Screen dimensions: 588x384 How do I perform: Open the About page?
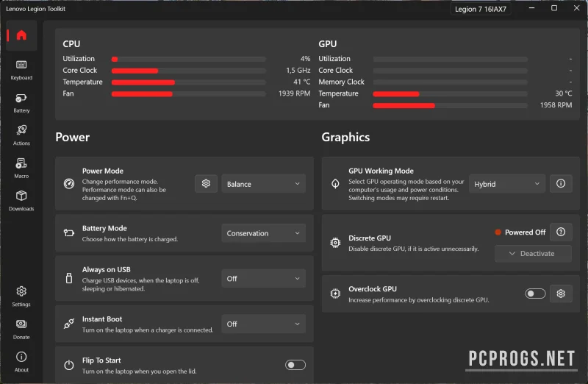pyautogui.click(x=21, y=362)
